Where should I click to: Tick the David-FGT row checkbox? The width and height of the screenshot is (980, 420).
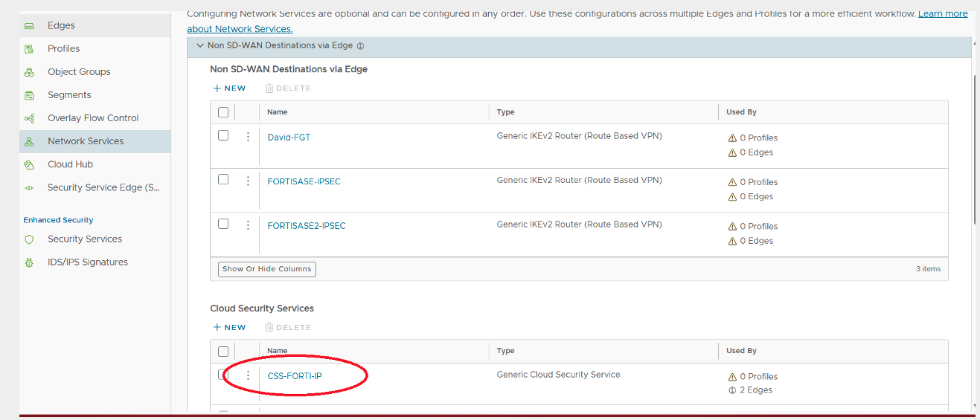pos(223,135)
